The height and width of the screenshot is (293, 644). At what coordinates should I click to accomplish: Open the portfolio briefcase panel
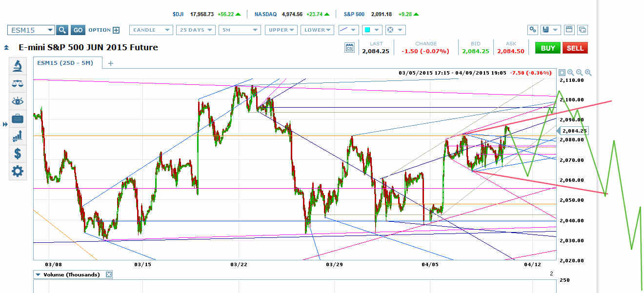(18, 118)
